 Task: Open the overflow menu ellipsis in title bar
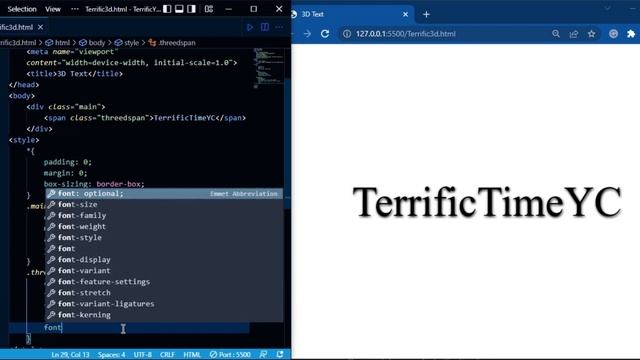(x=75, y=9)
